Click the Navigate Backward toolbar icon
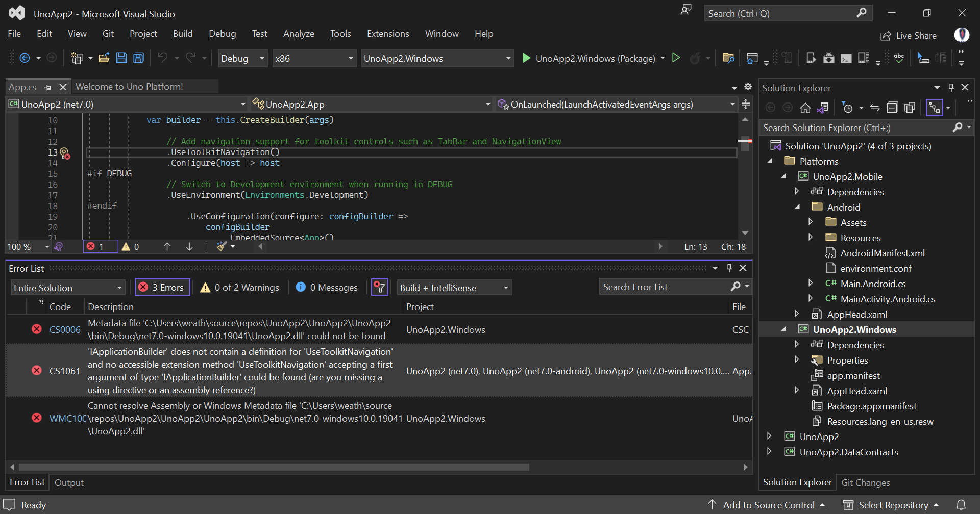Image resolution: width=980 pixels, height=514 pixels. pos(24,58)
